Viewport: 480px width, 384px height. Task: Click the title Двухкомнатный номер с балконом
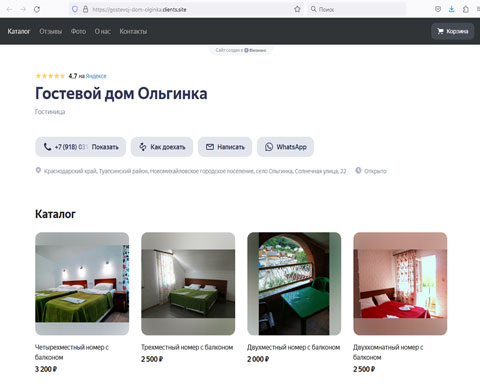point(388,352)
